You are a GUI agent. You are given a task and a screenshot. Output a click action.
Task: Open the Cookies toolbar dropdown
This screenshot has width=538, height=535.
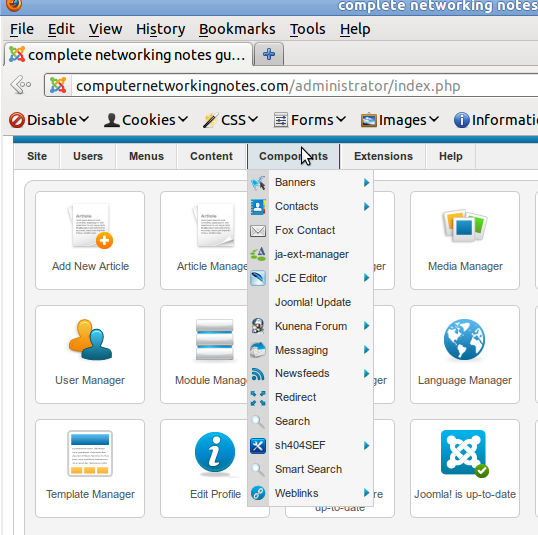[x=146, y=120]
